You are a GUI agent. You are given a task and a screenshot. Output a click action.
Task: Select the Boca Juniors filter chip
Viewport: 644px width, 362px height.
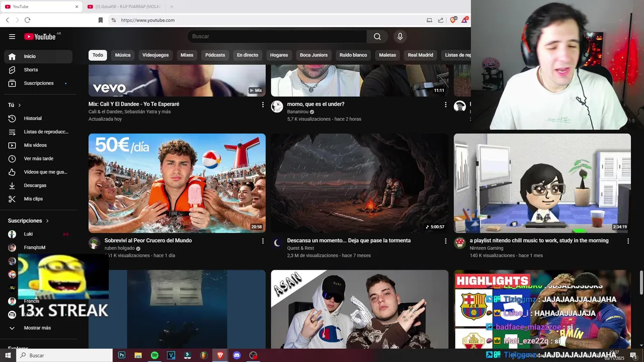[313, 55]
